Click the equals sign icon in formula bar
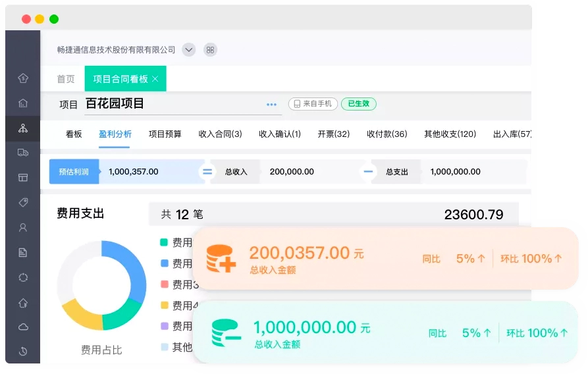Viewport: 588px width, 374px height. pyautogui.click(x=207, y=172)
